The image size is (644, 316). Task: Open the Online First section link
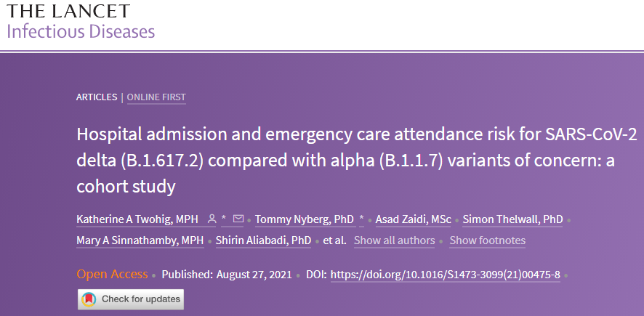(156, 97)
